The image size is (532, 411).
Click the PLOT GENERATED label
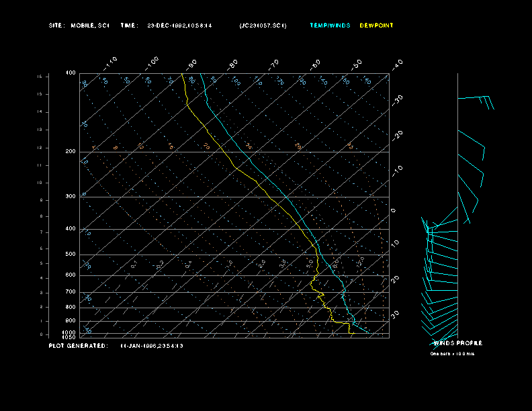click(x=78, y=346)
